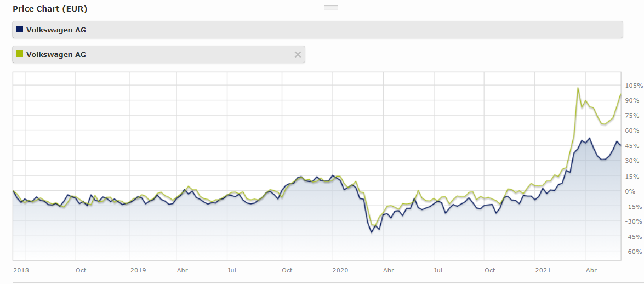Click the 60% y-axis label
The height and width of the screenshot is (284, 644).
(633, 130)
